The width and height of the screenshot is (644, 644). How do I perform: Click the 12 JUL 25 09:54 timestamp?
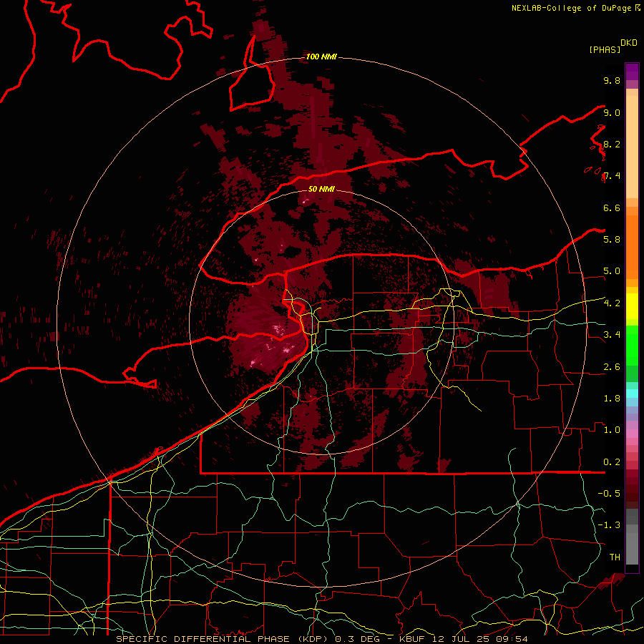481,639
